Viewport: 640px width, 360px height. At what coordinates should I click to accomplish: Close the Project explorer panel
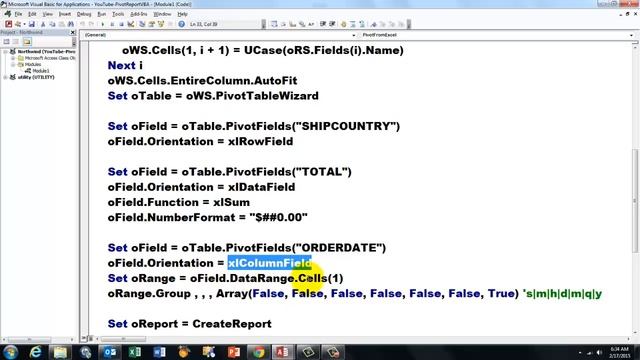[x=73, y=32]
